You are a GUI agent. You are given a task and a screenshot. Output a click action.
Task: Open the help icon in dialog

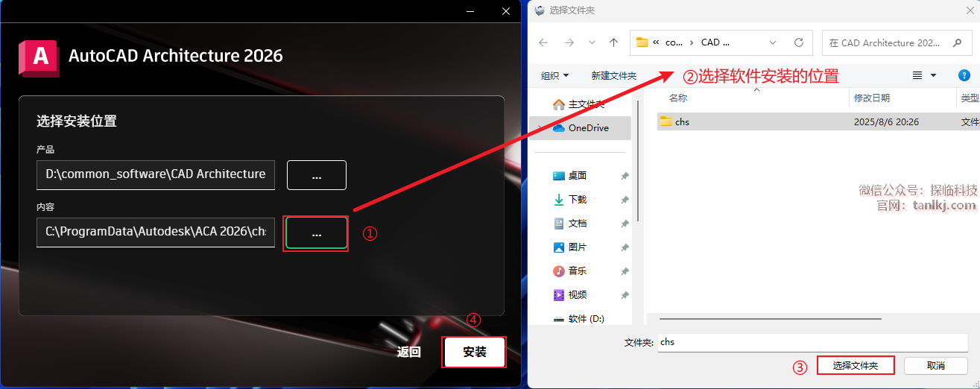pyautogui.click(x=964, y=75)
